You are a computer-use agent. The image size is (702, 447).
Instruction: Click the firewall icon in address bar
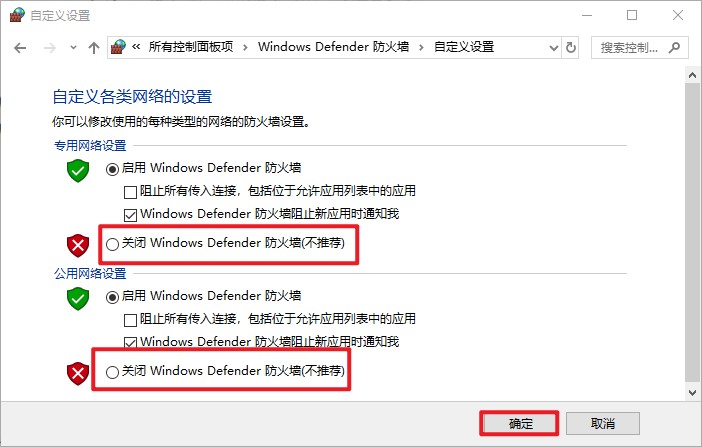click(119, 47)
